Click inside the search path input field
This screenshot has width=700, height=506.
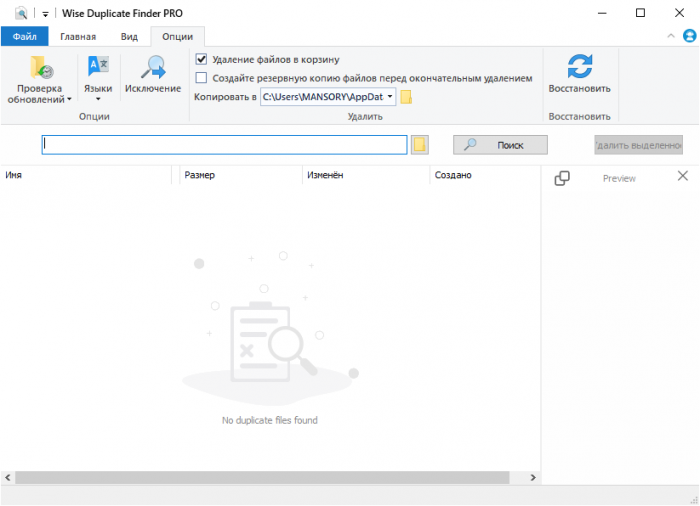[225, 145]
